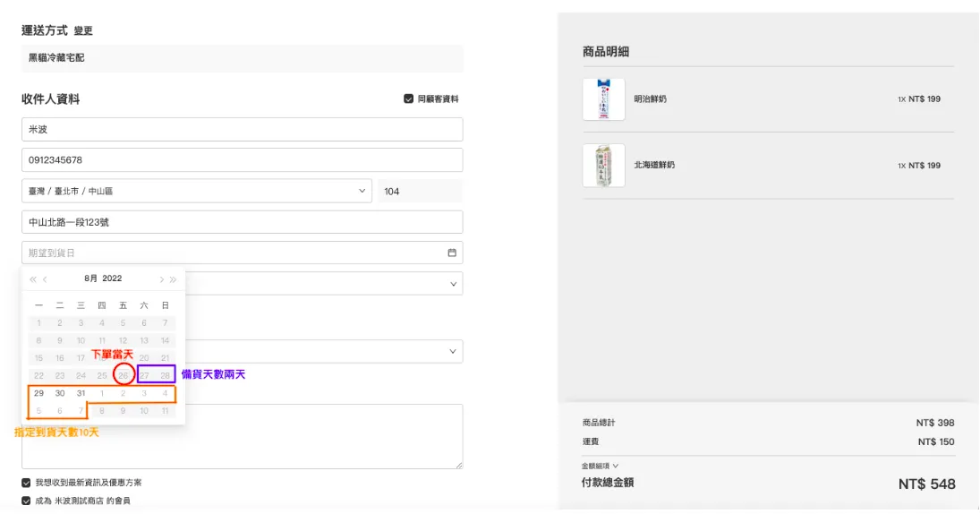
Task: Click the 明治鮮奶 product name
Action: pyautogui.click(x=650, y=99)
